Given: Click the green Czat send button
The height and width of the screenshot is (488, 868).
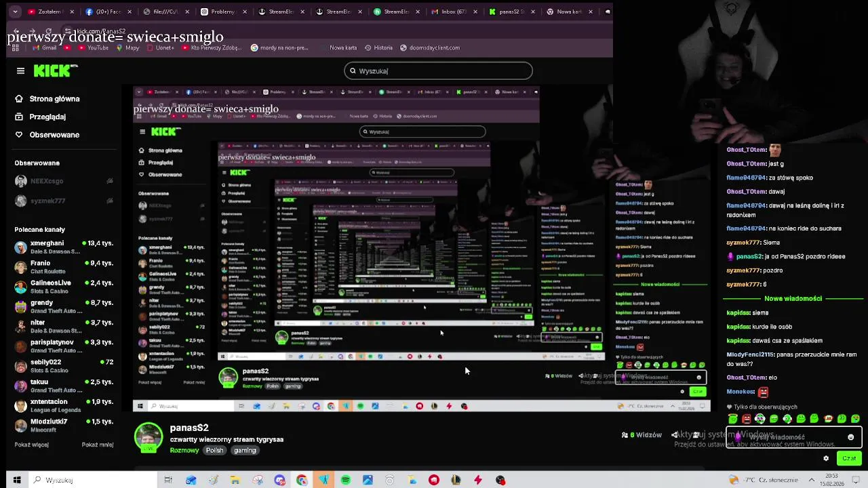Looking at the screenshot, I should (x=849, y=459).
